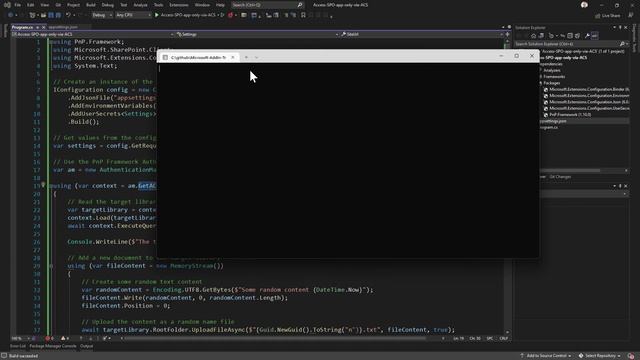Screen dimensions: 640x360
Task: Click the lightbulb quick actions icon at line 19
Action: tap(43, 185)
